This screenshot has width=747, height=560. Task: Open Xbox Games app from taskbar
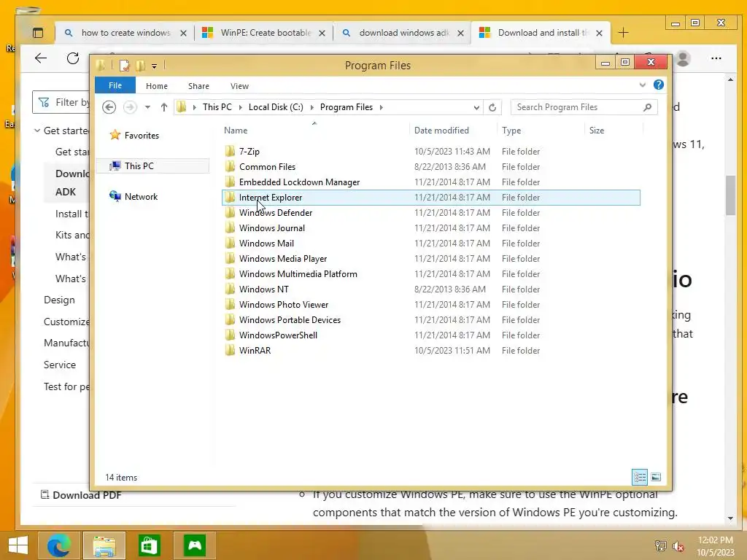click(194, 545)
